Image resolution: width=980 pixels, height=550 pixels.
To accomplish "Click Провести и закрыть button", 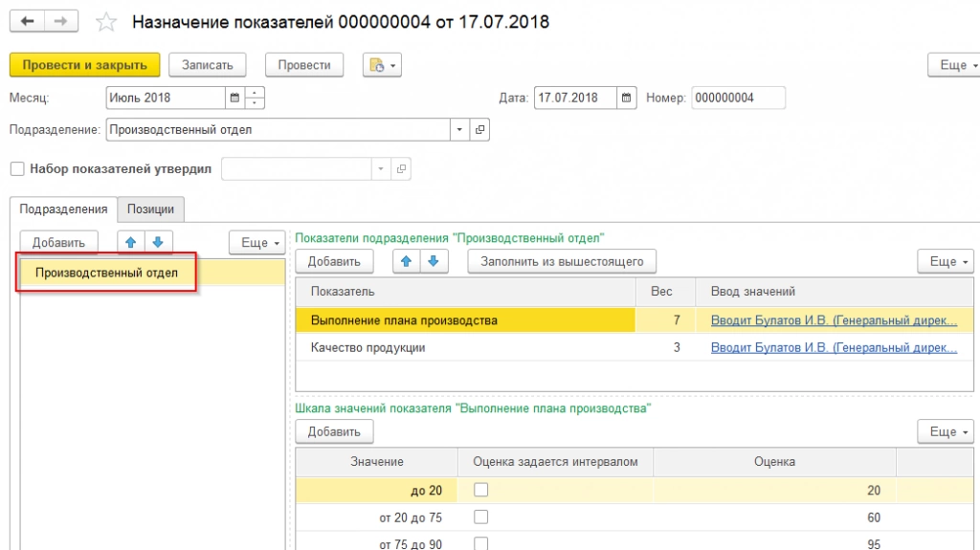I will [85, 65].
